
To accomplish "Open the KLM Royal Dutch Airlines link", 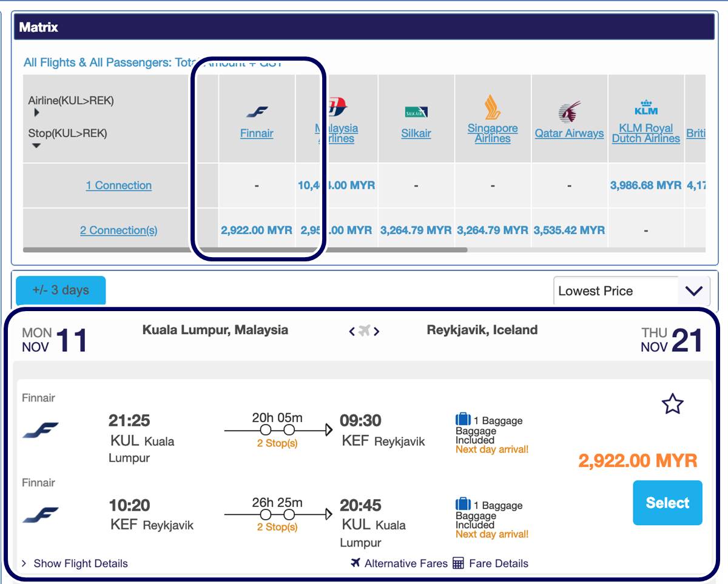I will pyautogui.click(x=646, y=133).
